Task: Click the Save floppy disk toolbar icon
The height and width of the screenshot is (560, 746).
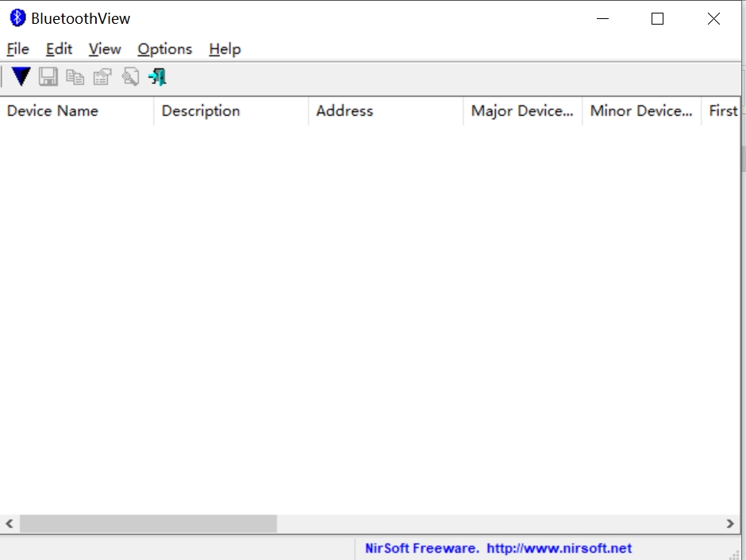Action: (48, 76)
